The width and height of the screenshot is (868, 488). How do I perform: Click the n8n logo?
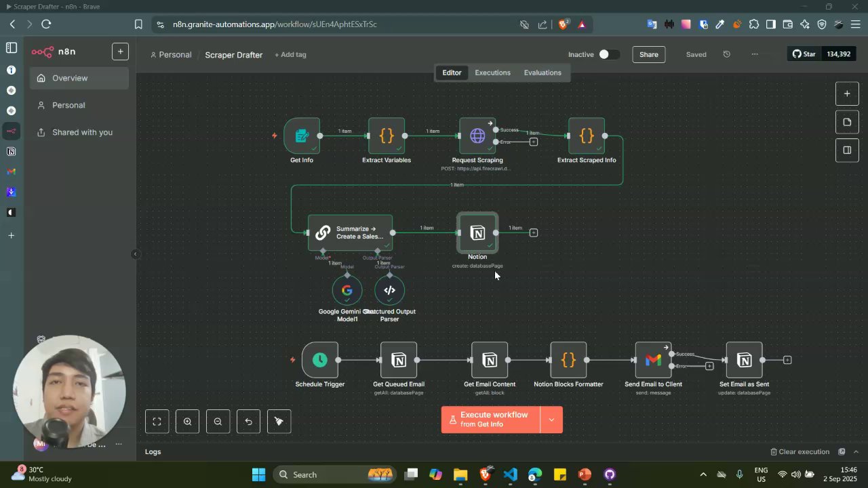coord(54,52)
